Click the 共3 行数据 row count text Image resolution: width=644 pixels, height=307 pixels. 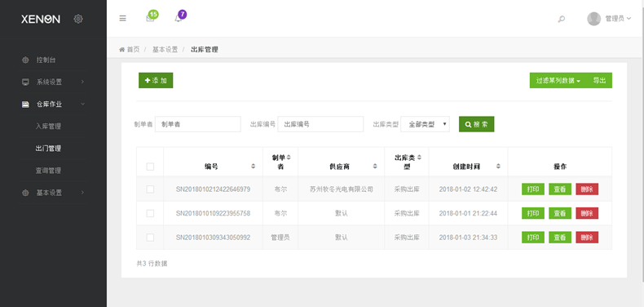(x=152, y=264)
